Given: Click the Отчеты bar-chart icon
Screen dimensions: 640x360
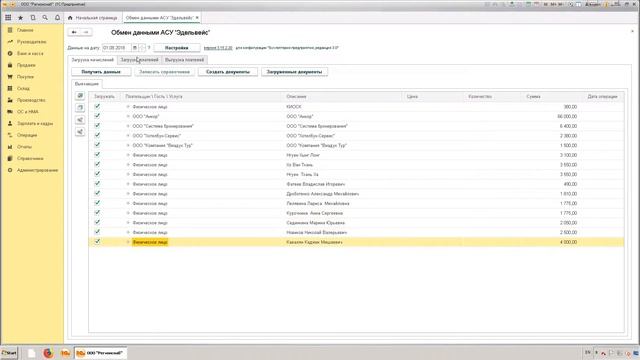Looking at the screenshot, I should coord(10,147).
